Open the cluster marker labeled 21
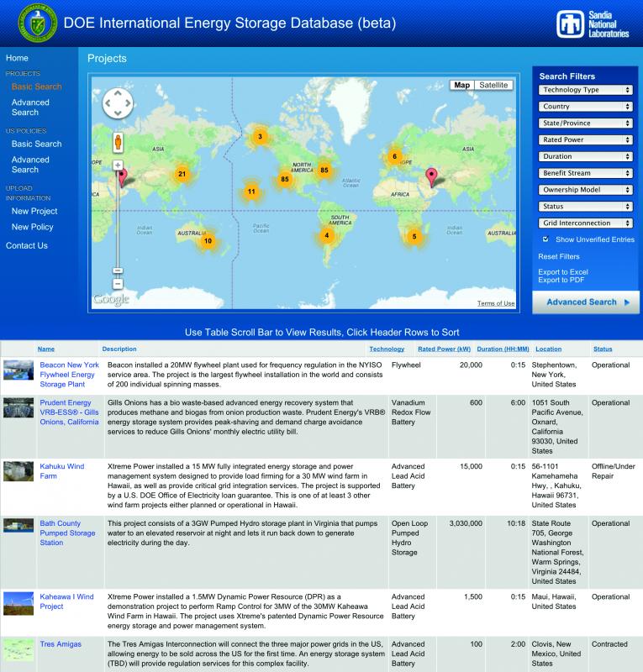The width and height of the screenshot is (643, 672). (182, 174)
